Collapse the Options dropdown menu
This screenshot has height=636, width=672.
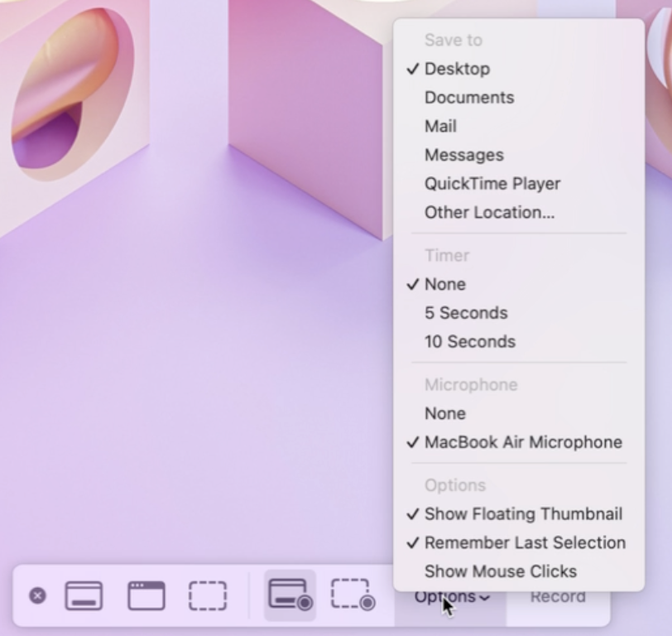[451, 597]
